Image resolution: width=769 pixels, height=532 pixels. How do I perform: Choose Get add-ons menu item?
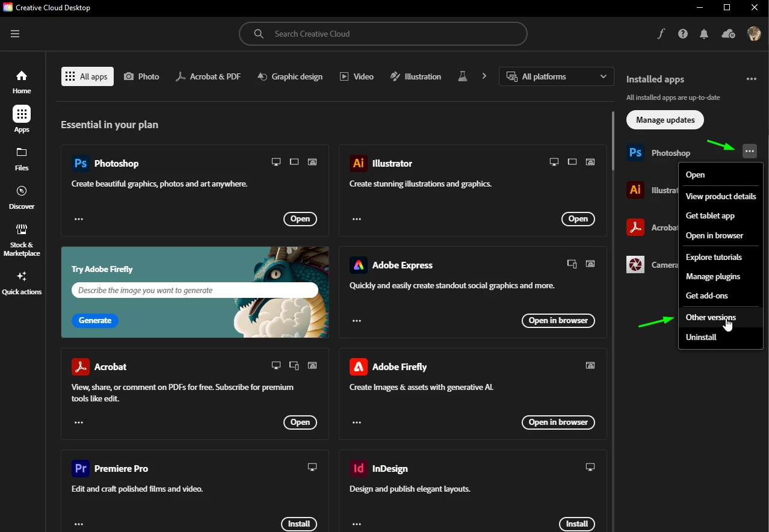[721, 295]
